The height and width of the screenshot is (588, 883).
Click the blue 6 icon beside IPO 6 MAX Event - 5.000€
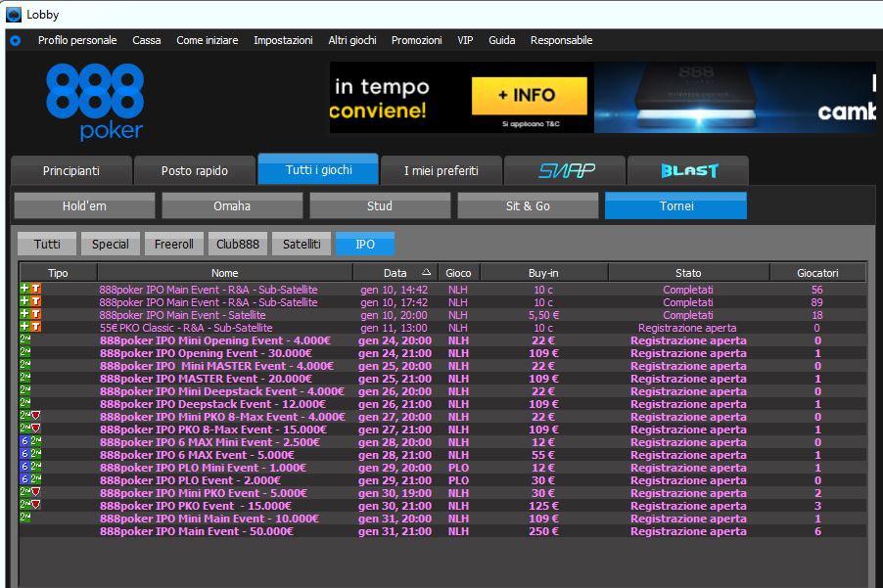24,454
